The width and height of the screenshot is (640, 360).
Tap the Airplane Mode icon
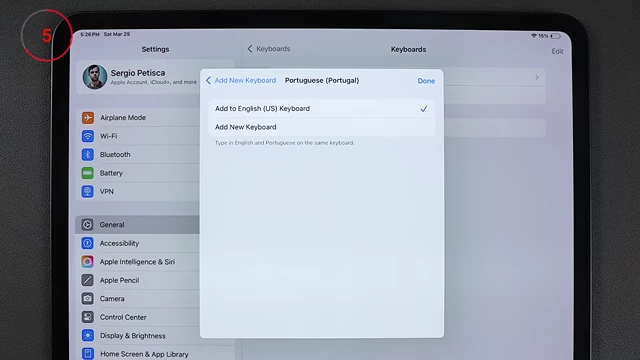click(x=88, y=118)
